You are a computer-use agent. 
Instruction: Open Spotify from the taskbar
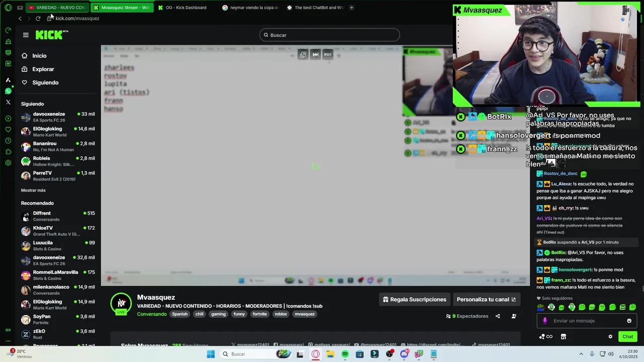click(345, 354)
